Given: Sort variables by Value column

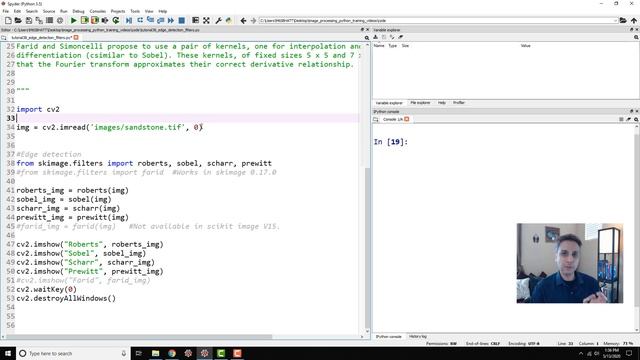Looking at the screenshot, I should [525, 46].
